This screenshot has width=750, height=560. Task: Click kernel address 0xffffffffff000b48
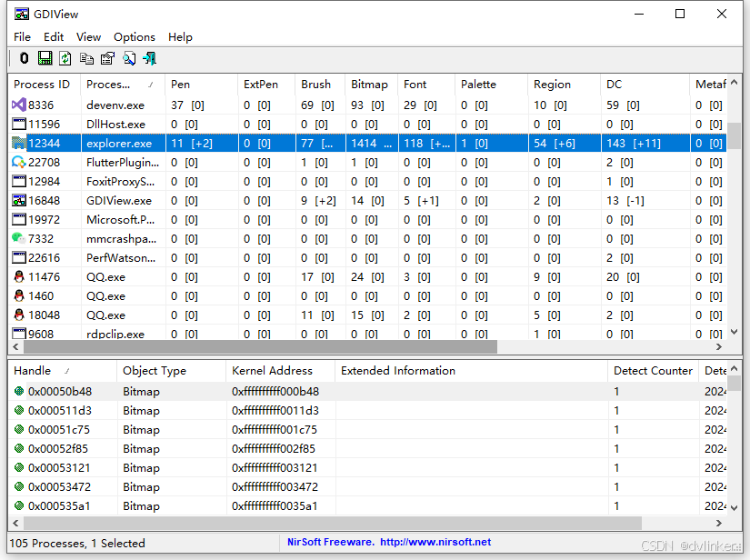point(275,391)
